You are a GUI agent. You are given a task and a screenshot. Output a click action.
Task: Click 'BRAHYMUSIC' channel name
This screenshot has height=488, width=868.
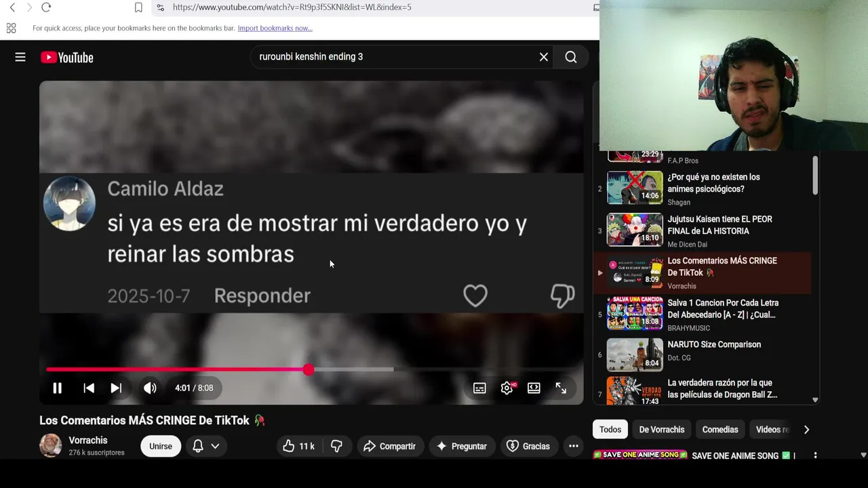[689, 328]
